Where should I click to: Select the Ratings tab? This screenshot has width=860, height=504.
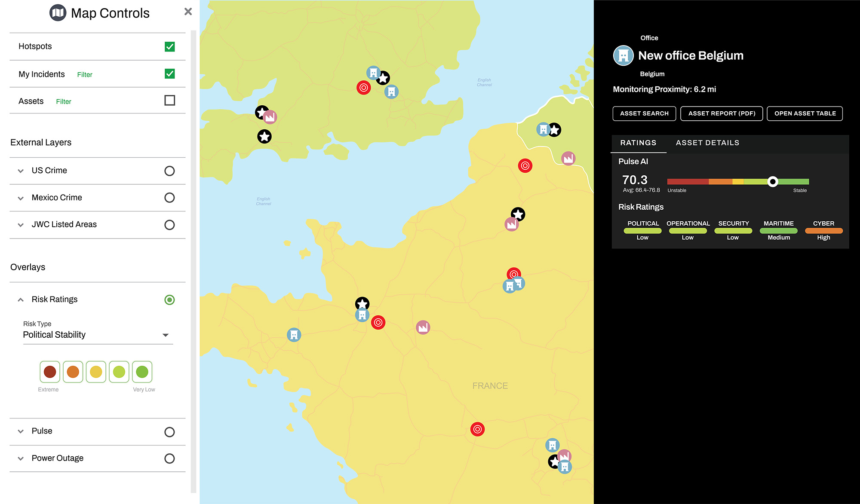[638, 143]
